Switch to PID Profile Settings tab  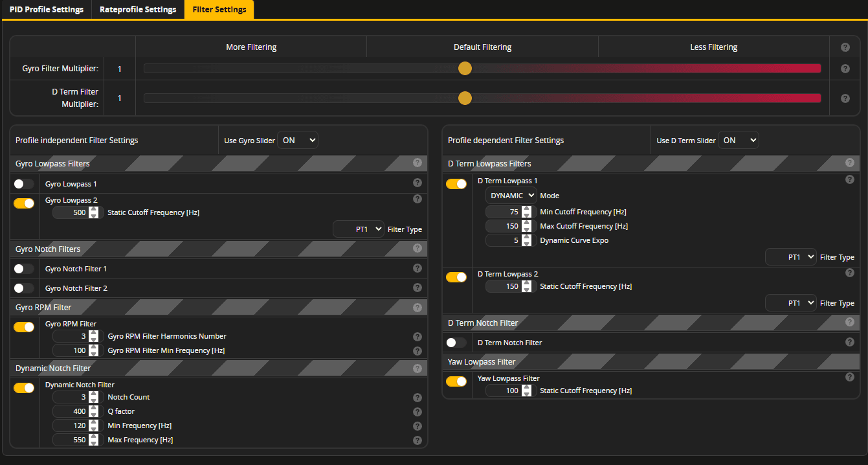coord(47,10)
